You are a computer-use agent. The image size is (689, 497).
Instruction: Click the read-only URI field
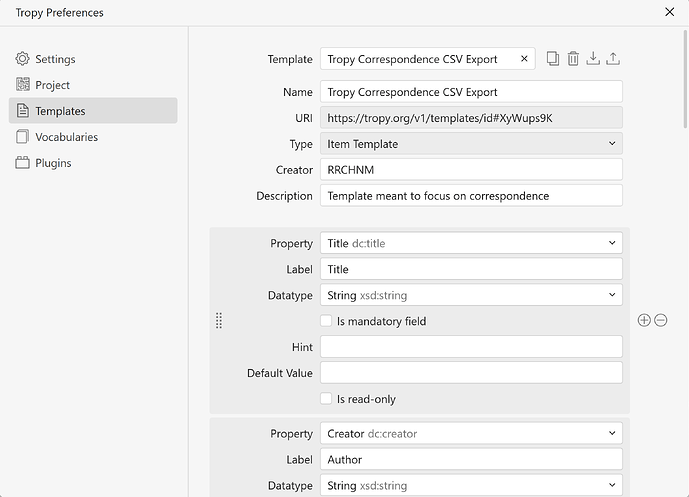[x=471, y=118]
